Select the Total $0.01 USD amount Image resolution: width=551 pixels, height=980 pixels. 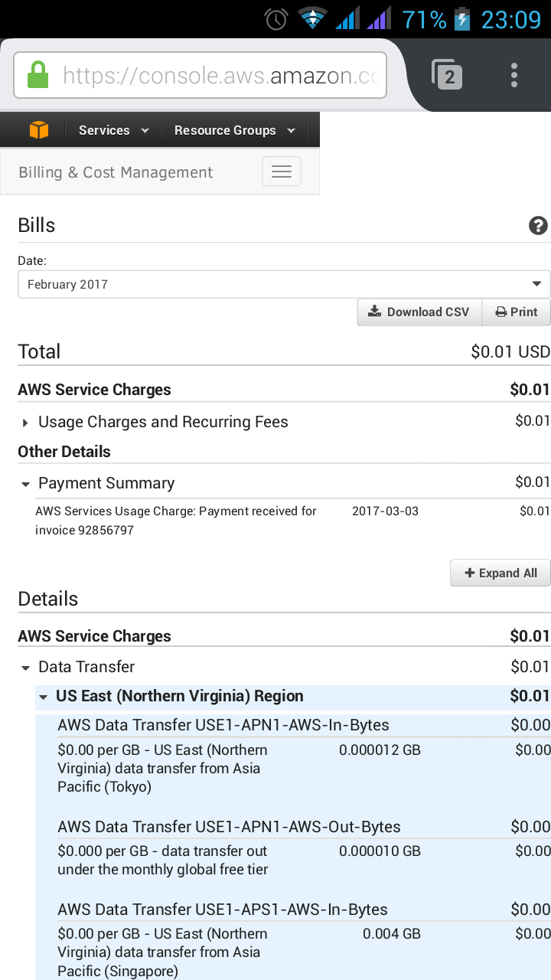point(510,351)
